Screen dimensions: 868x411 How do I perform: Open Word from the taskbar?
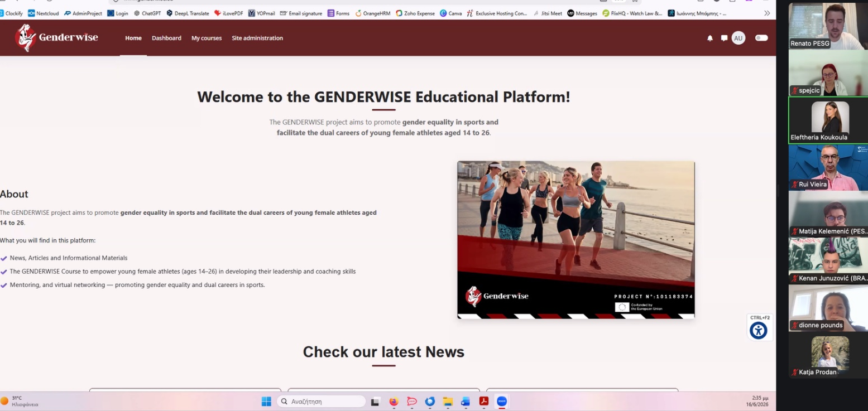point(466,402)
